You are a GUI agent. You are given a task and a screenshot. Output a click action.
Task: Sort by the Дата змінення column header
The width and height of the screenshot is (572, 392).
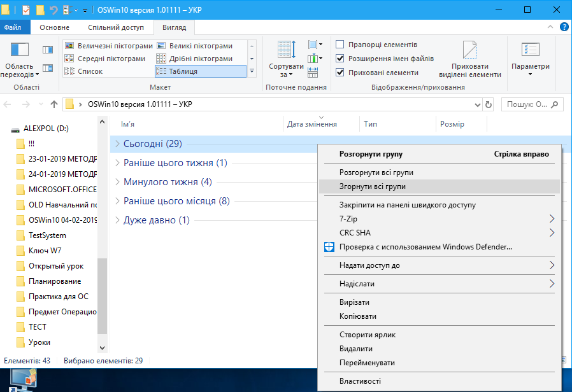322,124
